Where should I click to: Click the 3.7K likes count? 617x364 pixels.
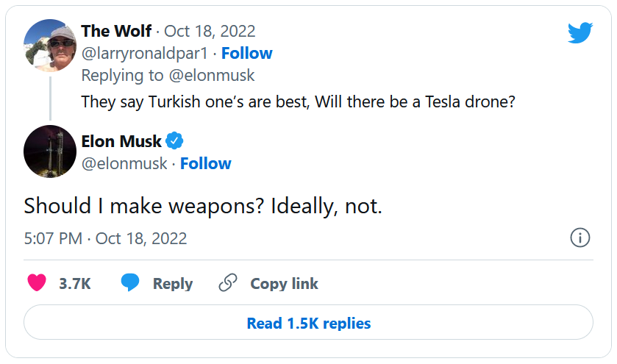75,284
